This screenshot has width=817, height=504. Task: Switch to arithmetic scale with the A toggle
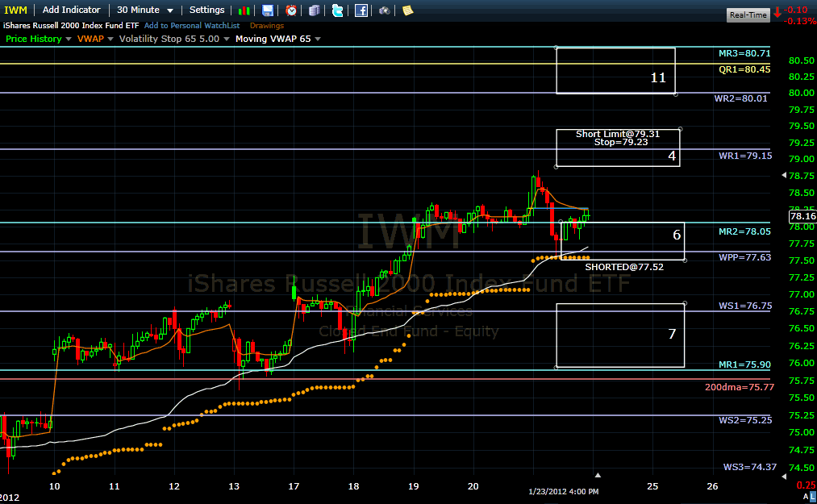coord(806,497)
